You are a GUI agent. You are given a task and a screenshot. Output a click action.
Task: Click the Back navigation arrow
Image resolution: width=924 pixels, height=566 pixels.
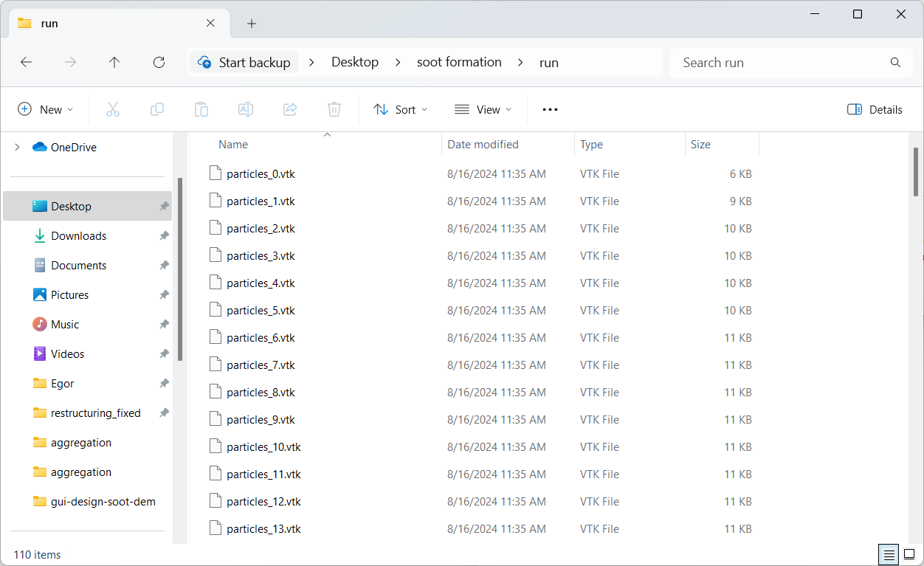(x=26, y=63)
